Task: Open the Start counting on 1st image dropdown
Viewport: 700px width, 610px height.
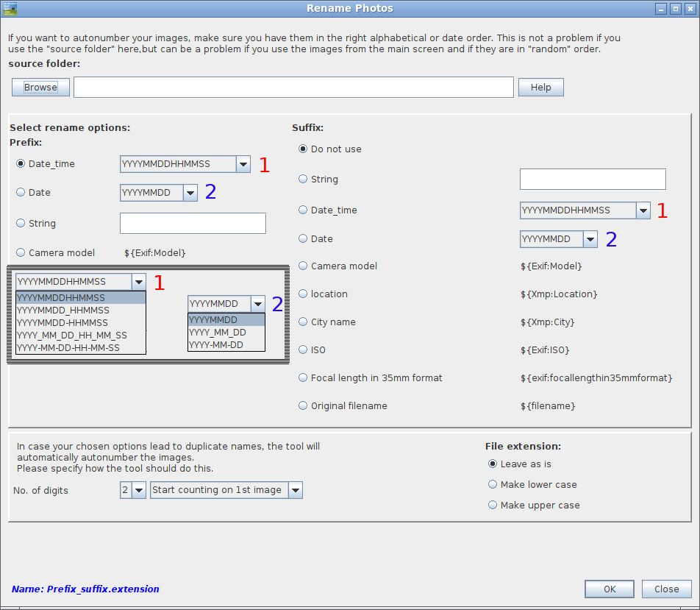Action: (x=226, y=490)
